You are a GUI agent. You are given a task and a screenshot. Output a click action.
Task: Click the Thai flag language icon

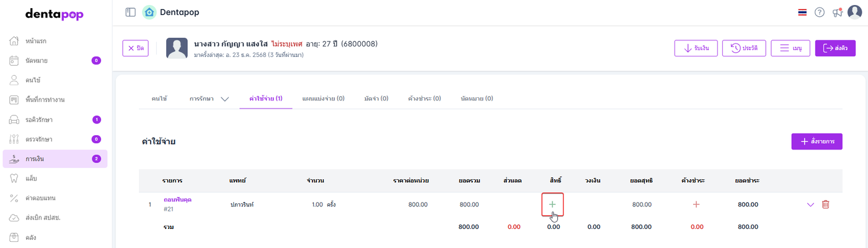coord(802,12)
